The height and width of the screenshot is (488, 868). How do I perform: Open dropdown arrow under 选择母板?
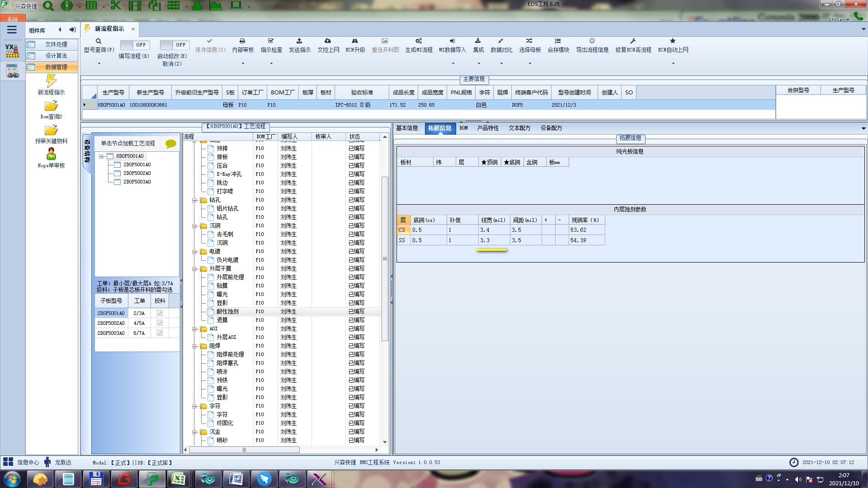530,64
